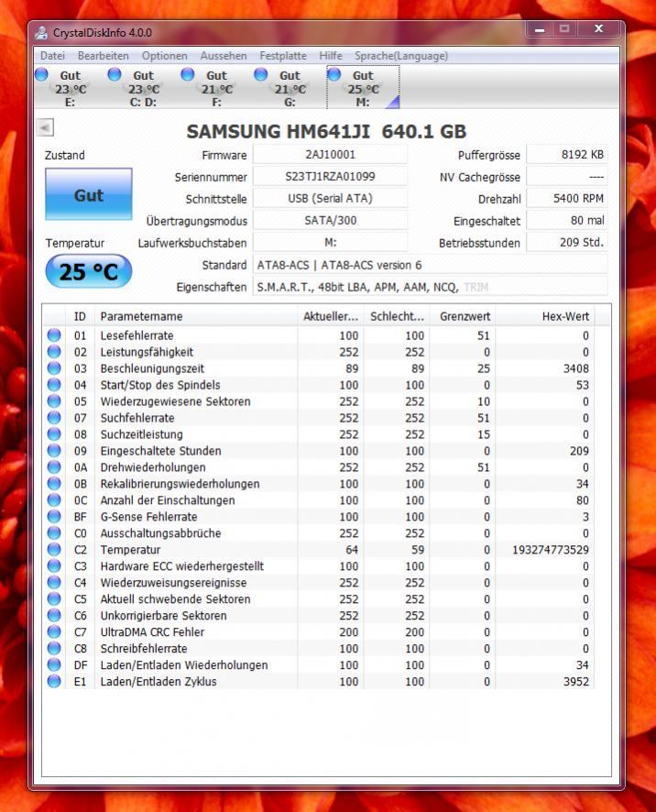Open the Hilfe menu
The width and height of the screenshot is (656, 812).
coord(331,55)
